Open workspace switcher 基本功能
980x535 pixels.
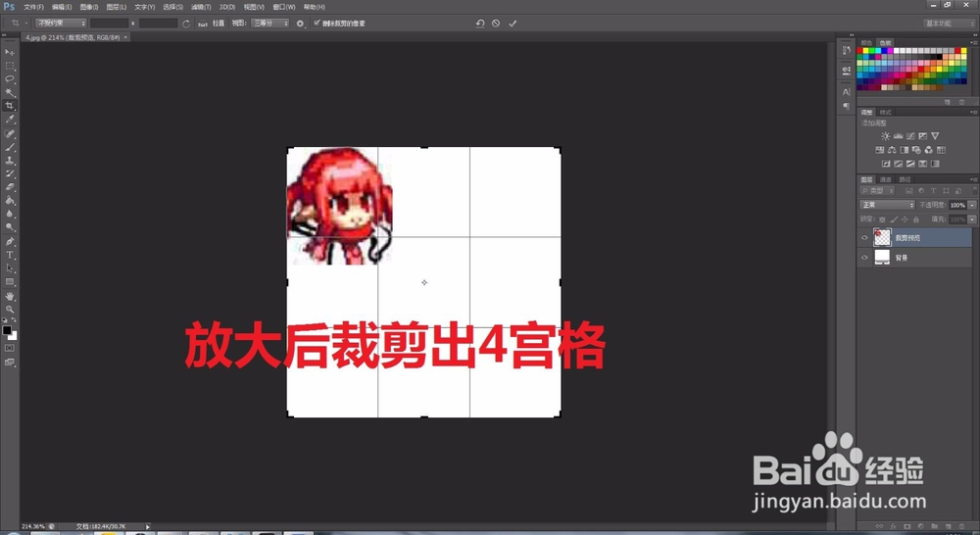(948, 24)
